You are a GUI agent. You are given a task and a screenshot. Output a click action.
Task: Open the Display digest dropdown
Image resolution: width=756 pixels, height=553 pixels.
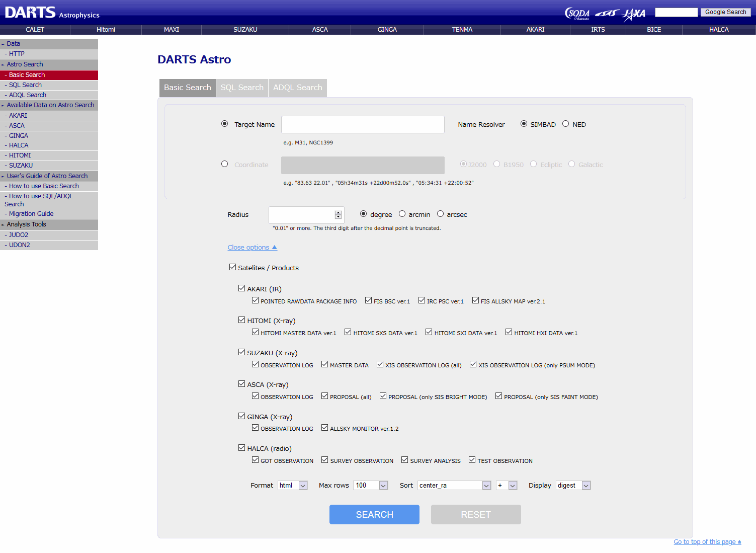(x=573, y=486)
